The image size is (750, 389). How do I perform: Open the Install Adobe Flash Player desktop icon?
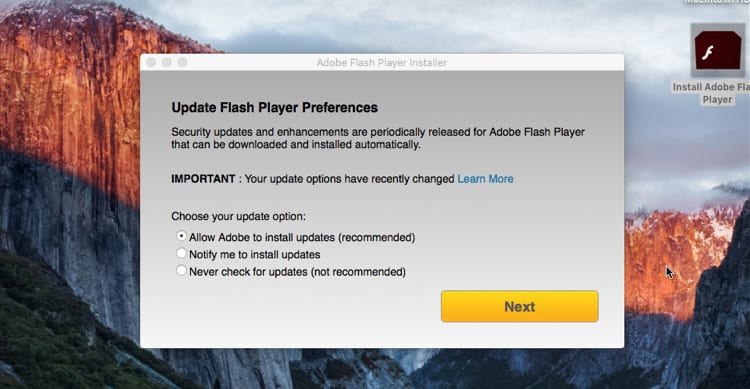tap(717, 50)
